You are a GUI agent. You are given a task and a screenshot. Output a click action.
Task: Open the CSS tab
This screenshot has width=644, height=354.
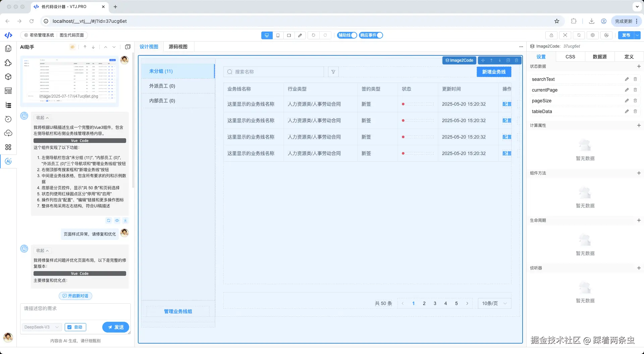click(x=570, y=57)
